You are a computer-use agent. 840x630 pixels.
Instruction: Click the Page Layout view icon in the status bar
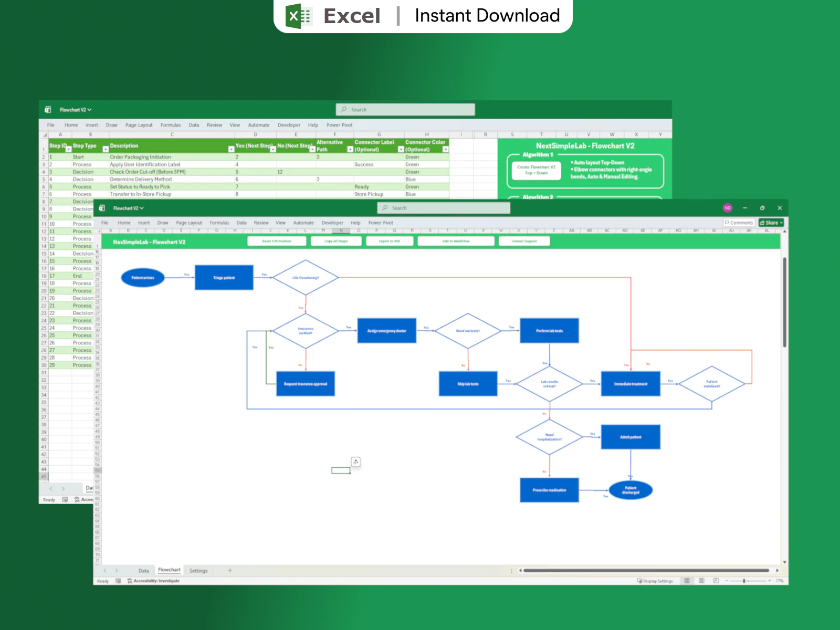(x=701, y=581)
